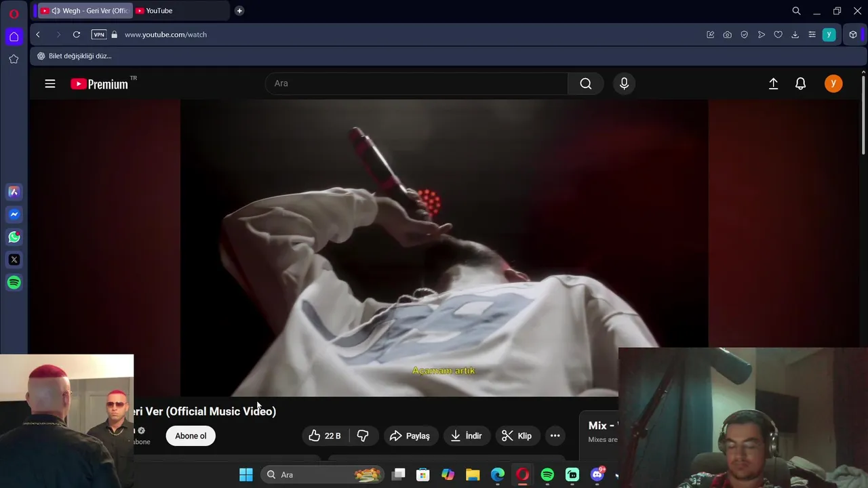Viewport: 868px width, 488px height.
Task: Open a new tab with plus button
Action: 239,11
